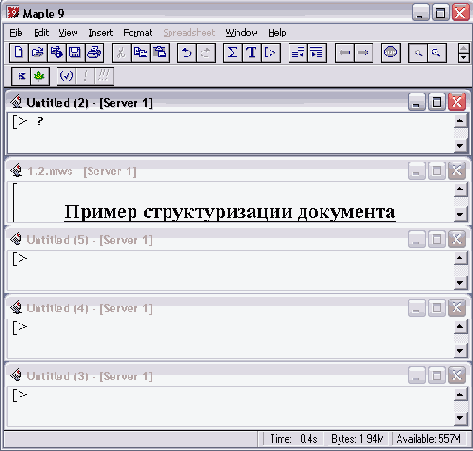The image size is (473, 451).
Task: Insert execution group with the [> icon
Action: 270,53
